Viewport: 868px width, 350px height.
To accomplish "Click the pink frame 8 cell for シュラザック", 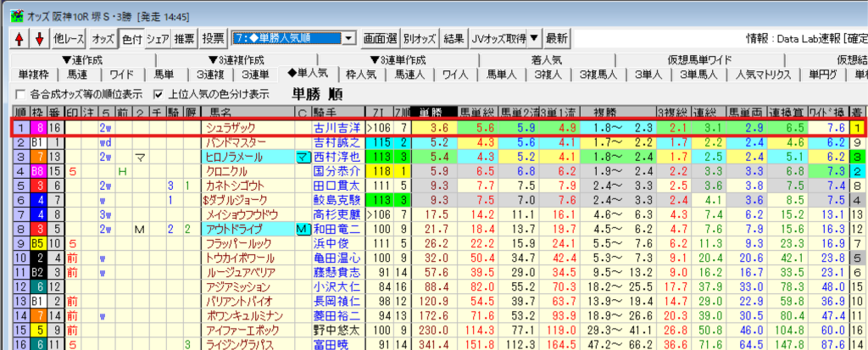I will 39,128.
